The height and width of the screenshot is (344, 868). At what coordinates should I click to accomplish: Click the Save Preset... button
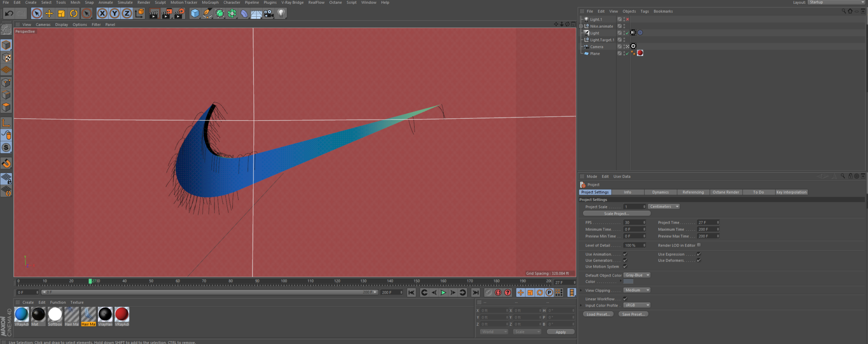coord(633,314)
